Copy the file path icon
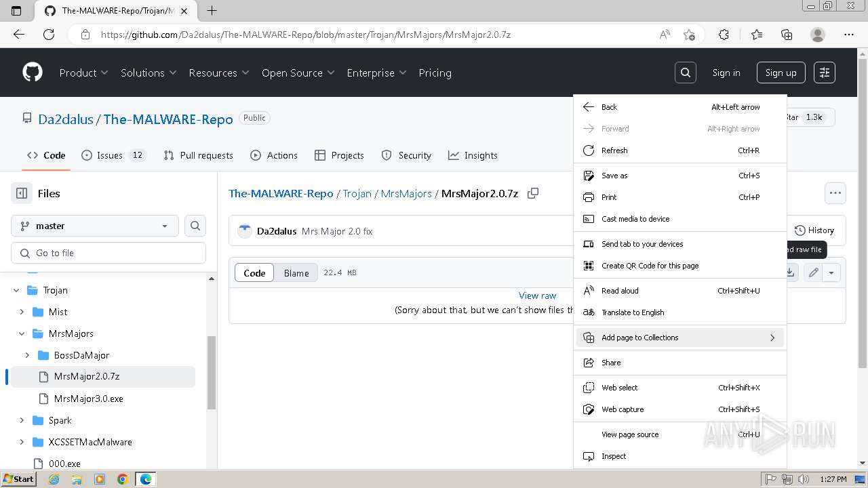This screenshot has width=868, height=488. pyautogui.click(x=533, y=193)
